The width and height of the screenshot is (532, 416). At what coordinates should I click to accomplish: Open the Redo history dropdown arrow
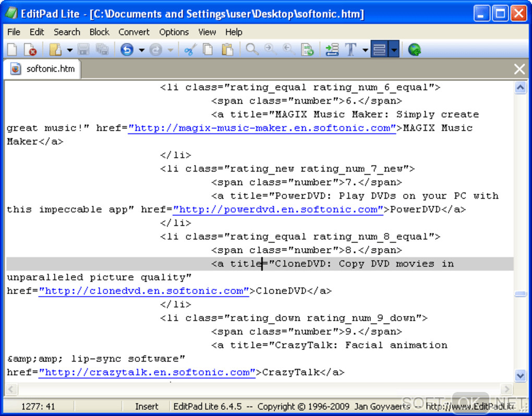tap(171, 50)
